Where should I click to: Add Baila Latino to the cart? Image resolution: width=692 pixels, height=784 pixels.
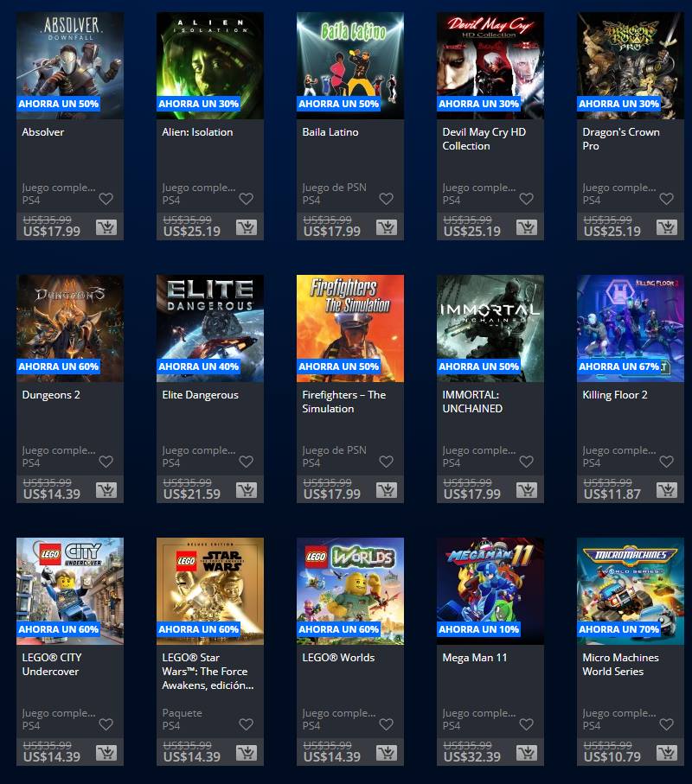click(387, 227)
